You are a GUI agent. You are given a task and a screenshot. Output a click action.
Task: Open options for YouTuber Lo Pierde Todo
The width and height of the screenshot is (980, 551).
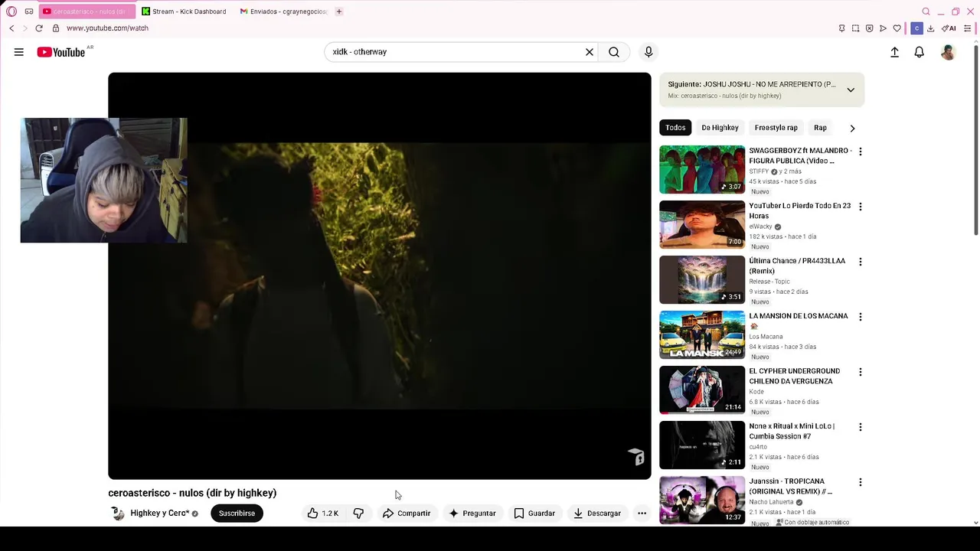[x=860, y=207]
